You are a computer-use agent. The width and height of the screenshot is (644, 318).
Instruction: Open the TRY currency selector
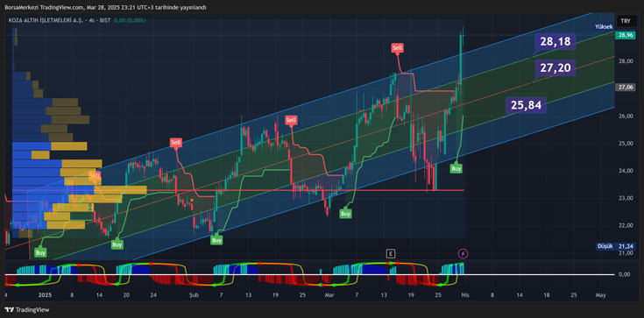click(626, 20)
